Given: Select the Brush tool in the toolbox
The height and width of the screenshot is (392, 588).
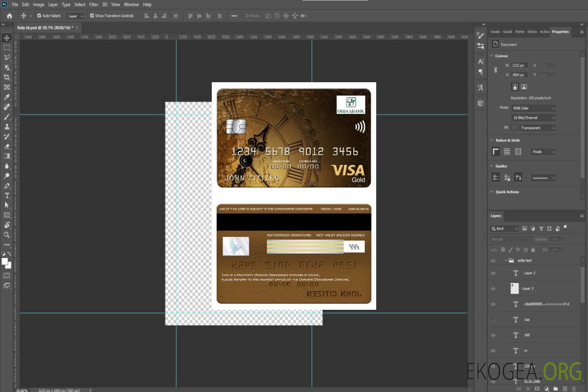Looking at the screenshot, I should (7, 117).
